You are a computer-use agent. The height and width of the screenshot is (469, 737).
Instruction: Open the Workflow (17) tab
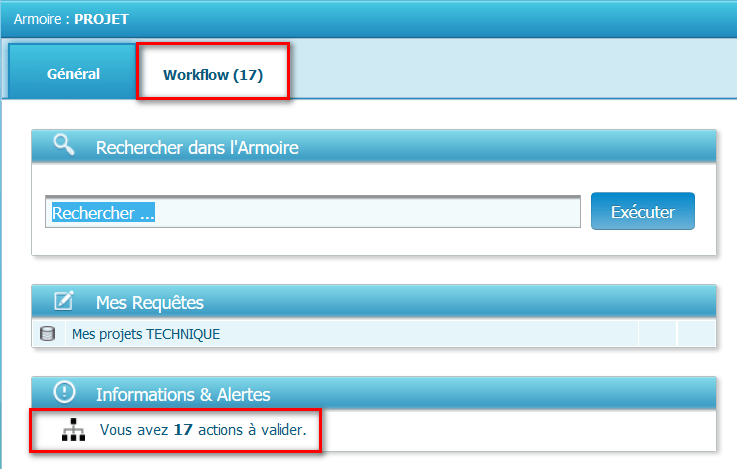tap(213, 75)
